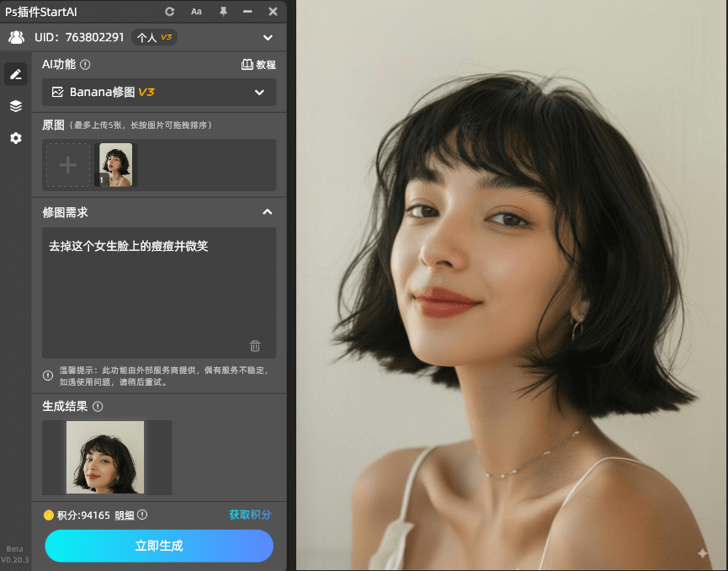The width and height of the screenshot is (728, 571).
Task: Add an image with the plus upload box
Action: 68,164
